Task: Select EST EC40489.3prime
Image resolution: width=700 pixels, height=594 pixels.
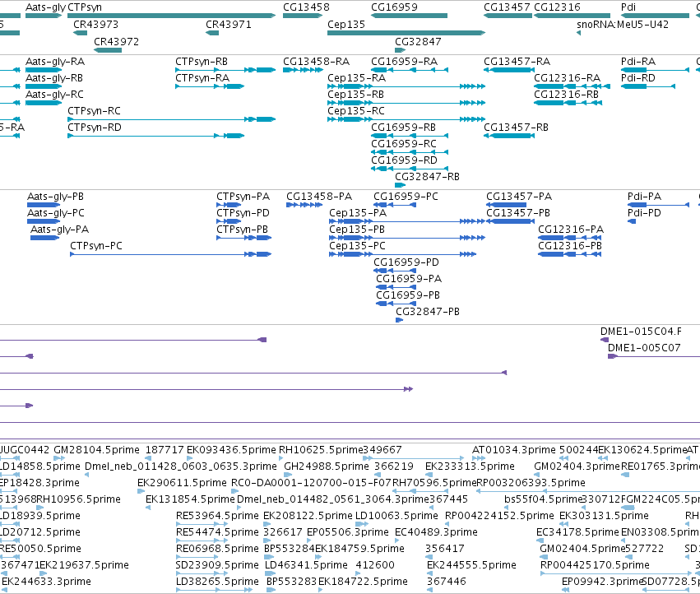Action: point(436,532)
